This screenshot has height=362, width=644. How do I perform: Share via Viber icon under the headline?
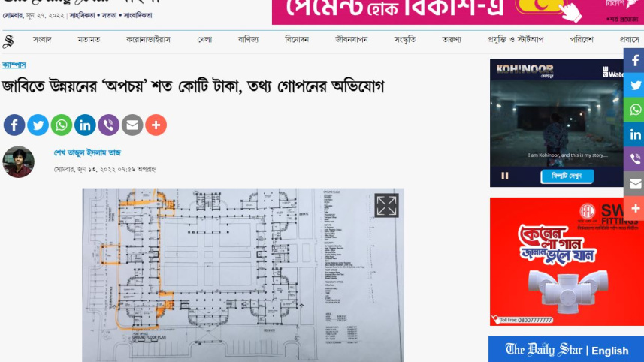[x=108, y=125]
